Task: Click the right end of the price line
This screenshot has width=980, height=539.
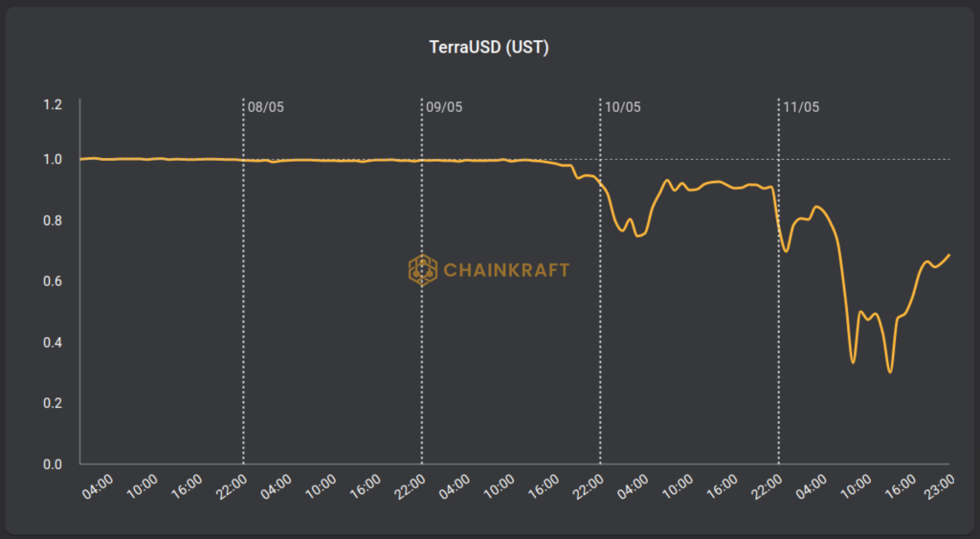Action: 948,255
